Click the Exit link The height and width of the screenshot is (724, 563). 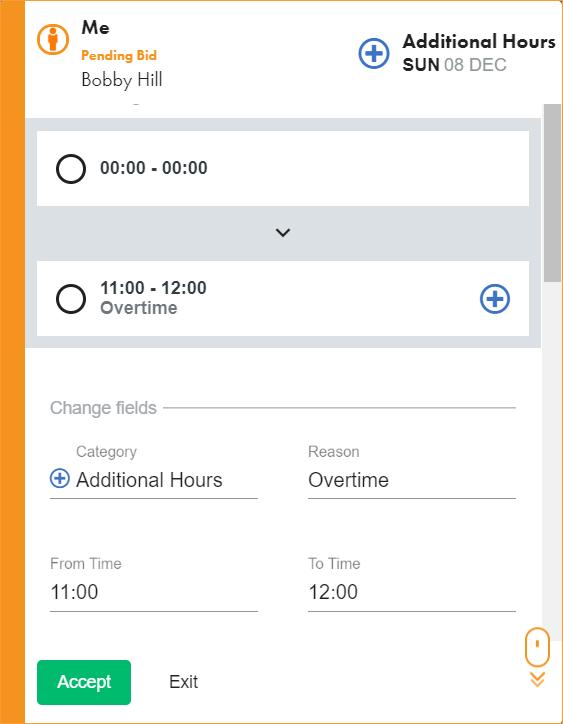(x=183, y=682)
